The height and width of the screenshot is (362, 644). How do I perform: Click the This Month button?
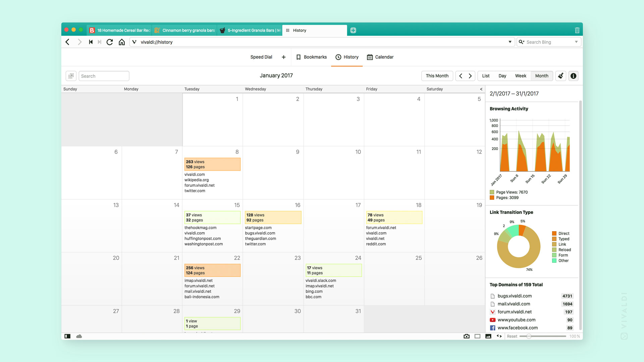pos(437,75)
